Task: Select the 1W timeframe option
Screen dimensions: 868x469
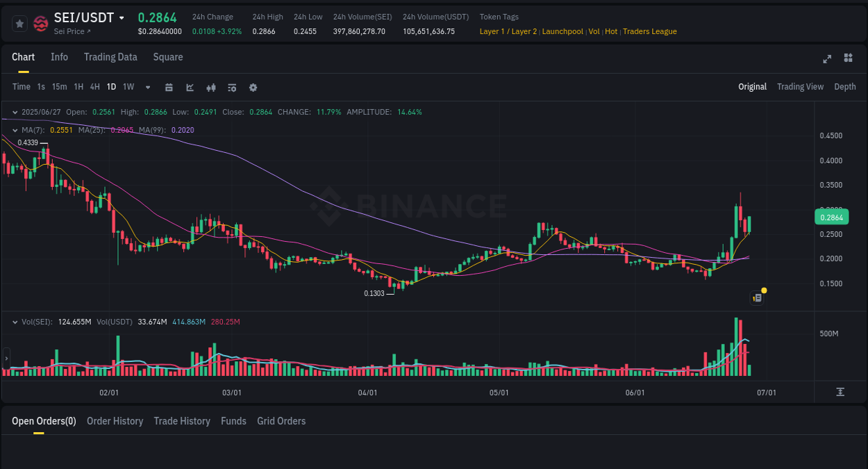Action: pos(128,87)
